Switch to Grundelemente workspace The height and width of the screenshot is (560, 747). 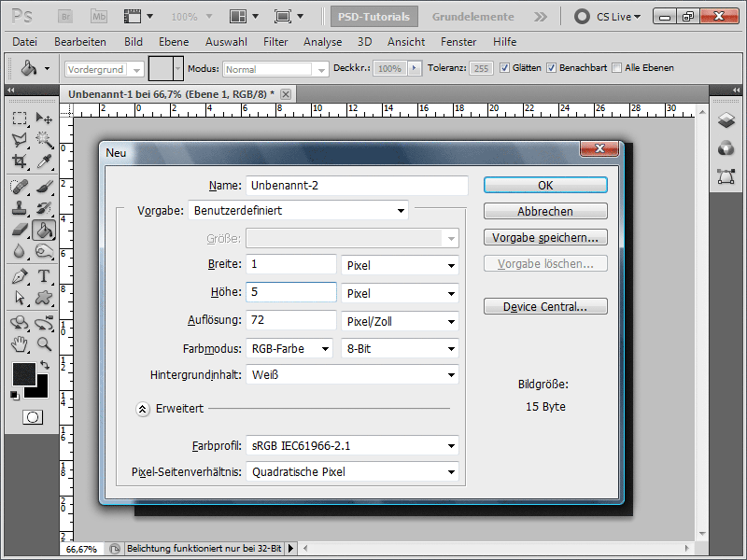472,17
